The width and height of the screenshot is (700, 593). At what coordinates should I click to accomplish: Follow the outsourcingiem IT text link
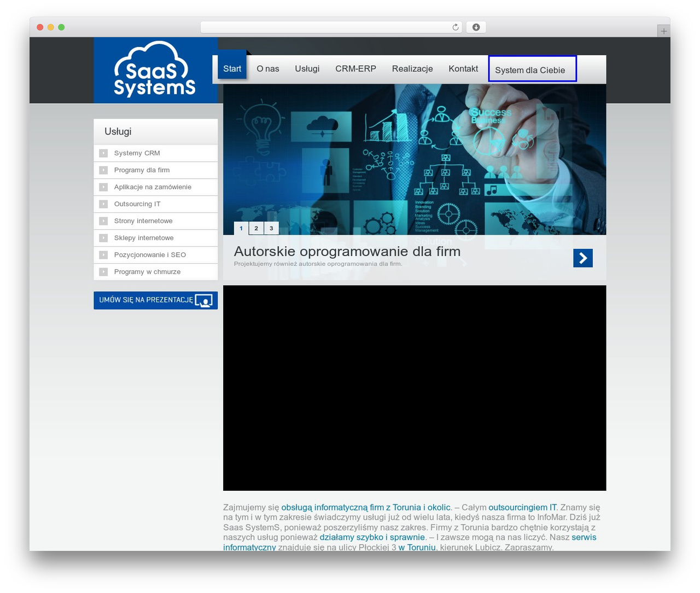tap(522, 508)
